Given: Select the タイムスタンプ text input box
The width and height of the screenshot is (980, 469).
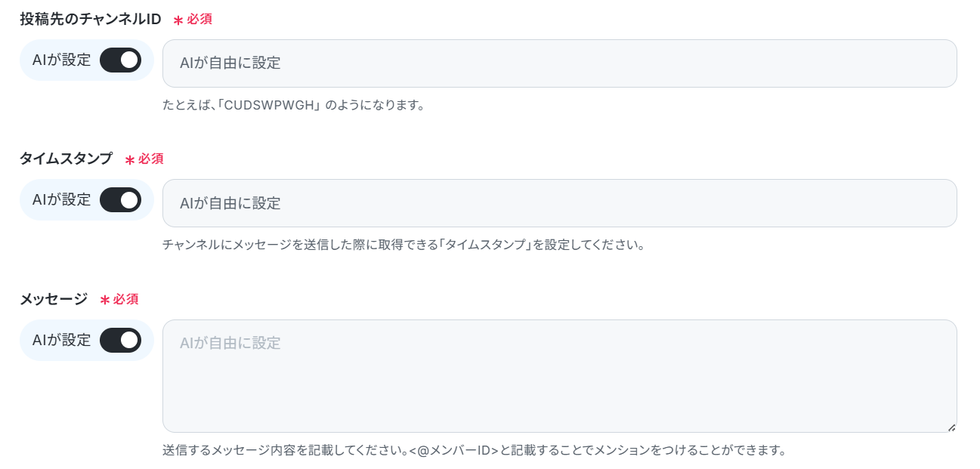Looking at the screenshot, I should tap(560, 203).
